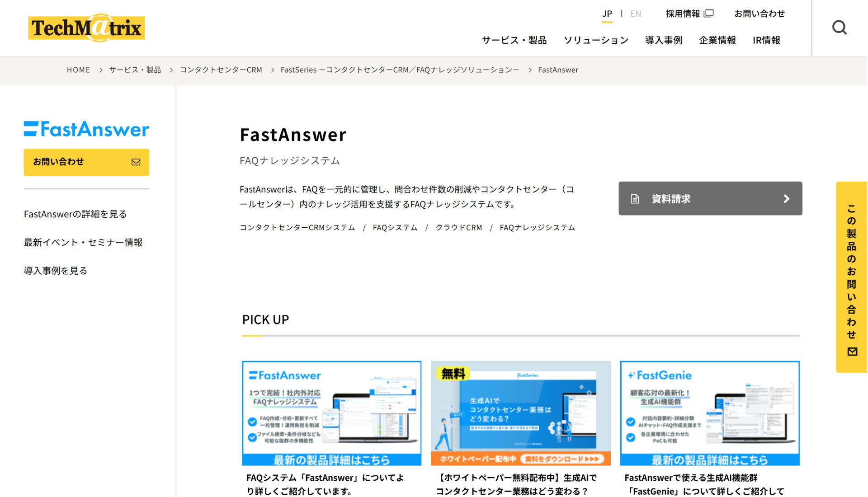Open the FastGenie banner thumbnail
The height and width of the screenshot is (497, 868).
710,413
